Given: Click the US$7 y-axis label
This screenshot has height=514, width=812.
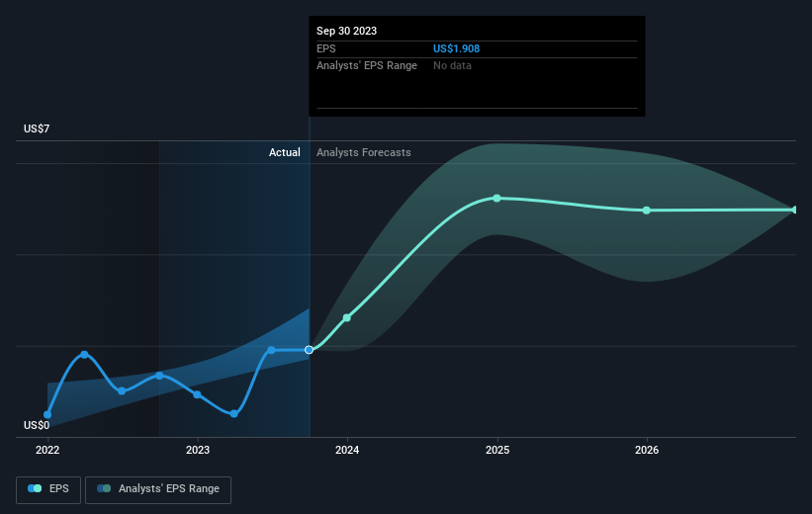Looking at the screenshot, I should tap(37, 128).
